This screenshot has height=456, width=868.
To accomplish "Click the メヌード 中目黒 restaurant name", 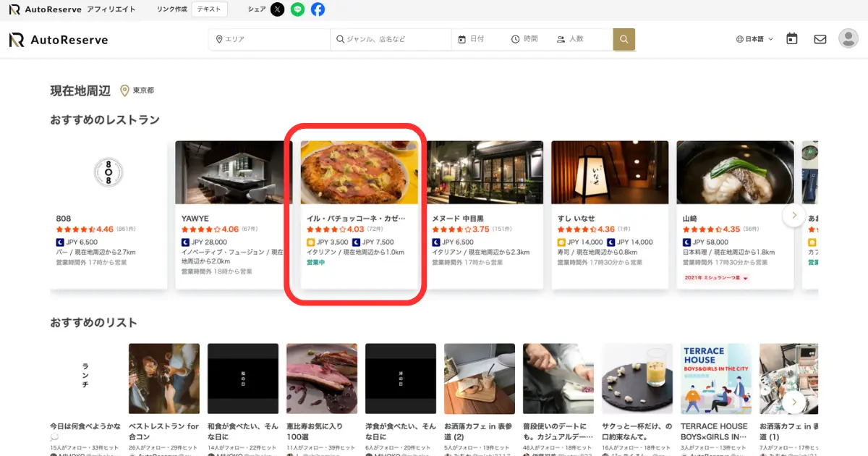I will point(458,218).
